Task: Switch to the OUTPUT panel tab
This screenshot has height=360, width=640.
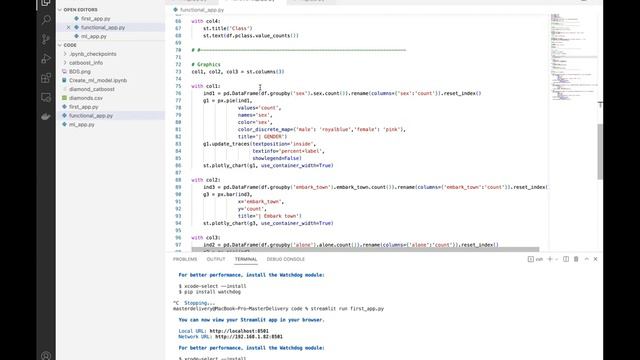Action: 216,259
